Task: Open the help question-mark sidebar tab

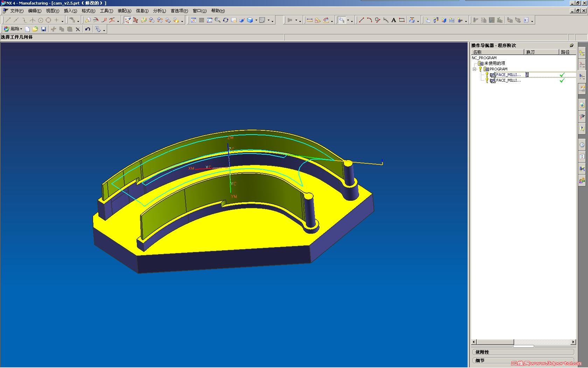Action: pos(582,128)
